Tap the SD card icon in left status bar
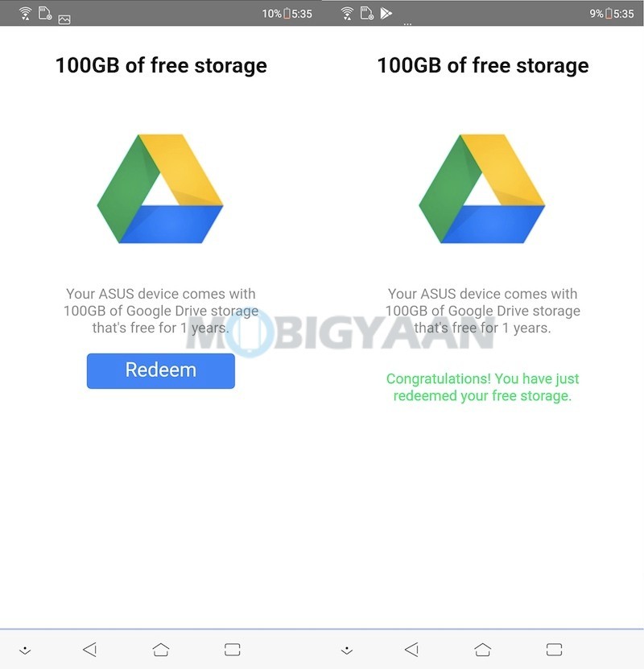644x669 pixels. click(x=45, y=13)
